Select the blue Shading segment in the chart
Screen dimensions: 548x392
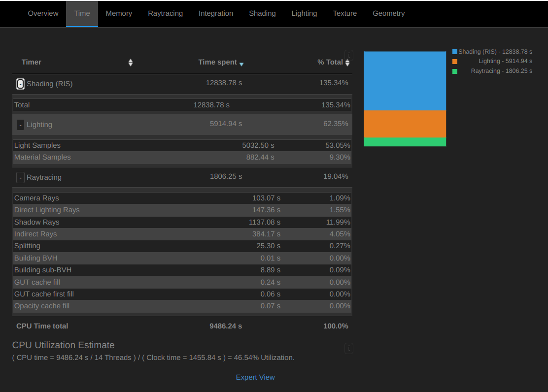coord(405,81)
